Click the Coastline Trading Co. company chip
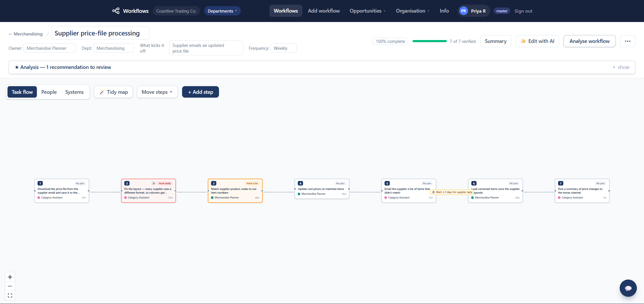 click(x=176, y=11)
